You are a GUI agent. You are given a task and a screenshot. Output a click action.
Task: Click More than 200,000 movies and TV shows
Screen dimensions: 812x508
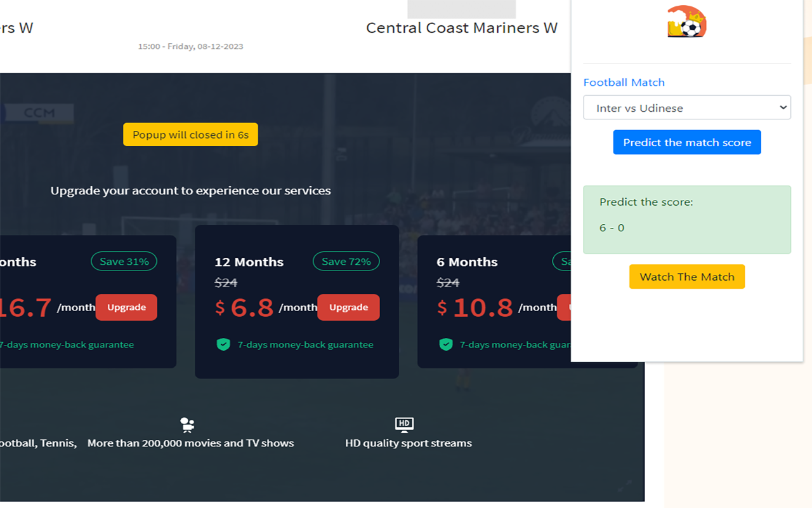click(x=191, y=443)
